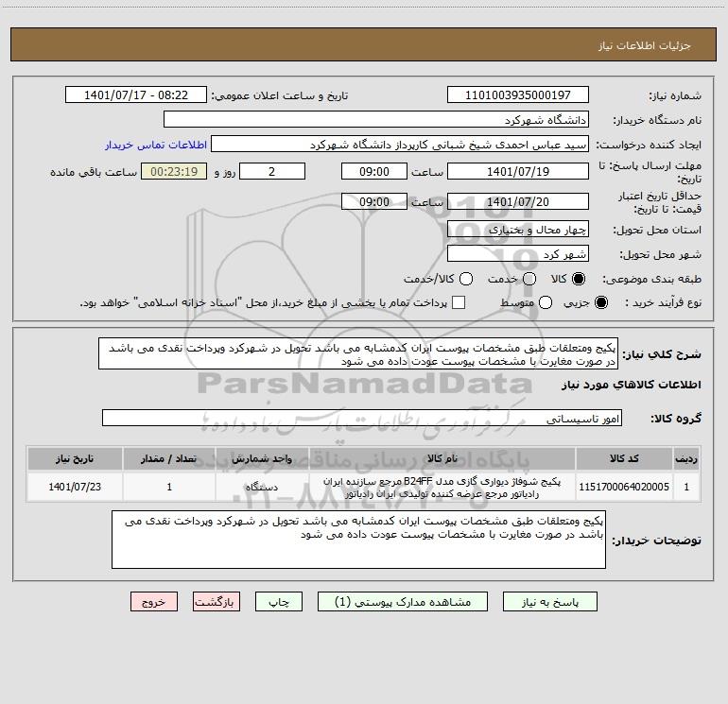Click the buyer name field دانشگاه شهرکرد
The image size is (728, 704).
point(376,119)
